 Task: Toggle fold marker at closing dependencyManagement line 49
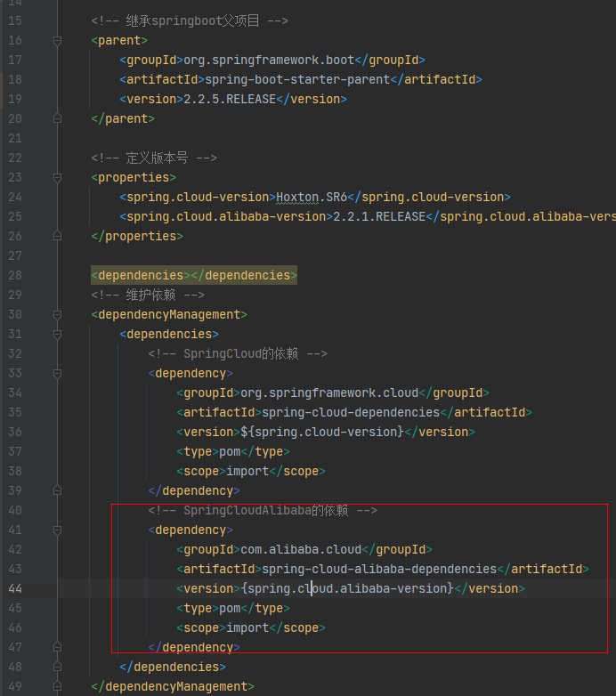tap(57, 686)
